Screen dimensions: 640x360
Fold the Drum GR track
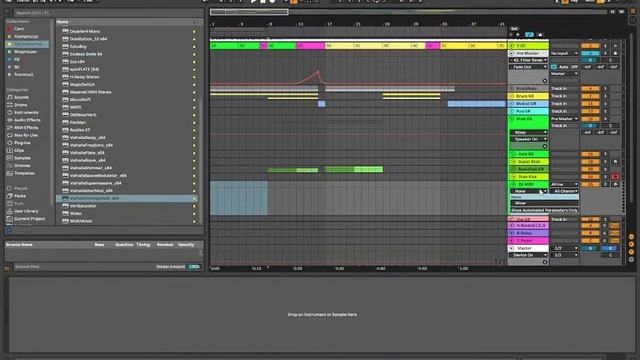pos(512,96)
